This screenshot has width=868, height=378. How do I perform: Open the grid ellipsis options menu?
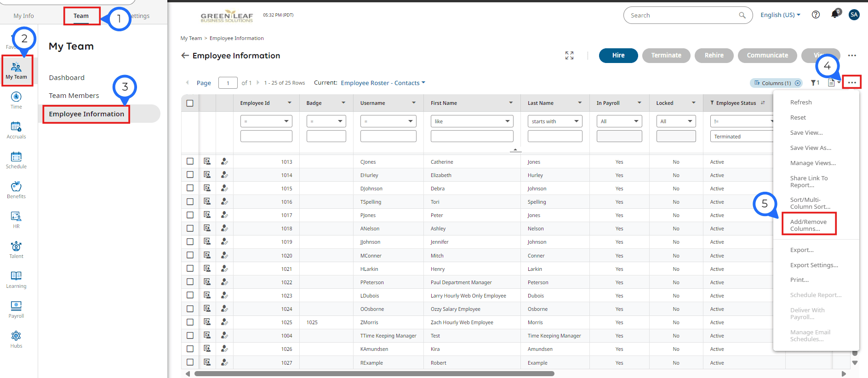[852, 82]
